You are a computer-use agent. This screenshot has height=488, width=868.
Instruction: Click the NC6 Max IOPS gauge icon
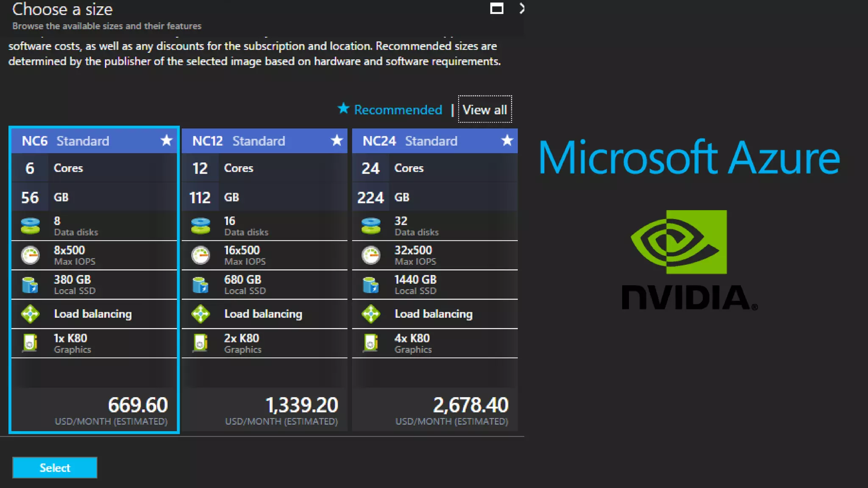(x=30, y=255)
